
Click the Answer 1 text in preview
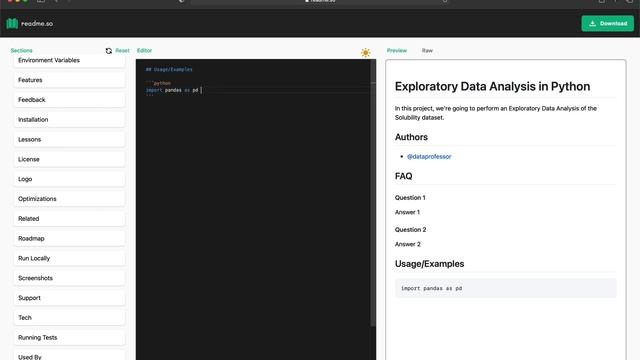407,212
